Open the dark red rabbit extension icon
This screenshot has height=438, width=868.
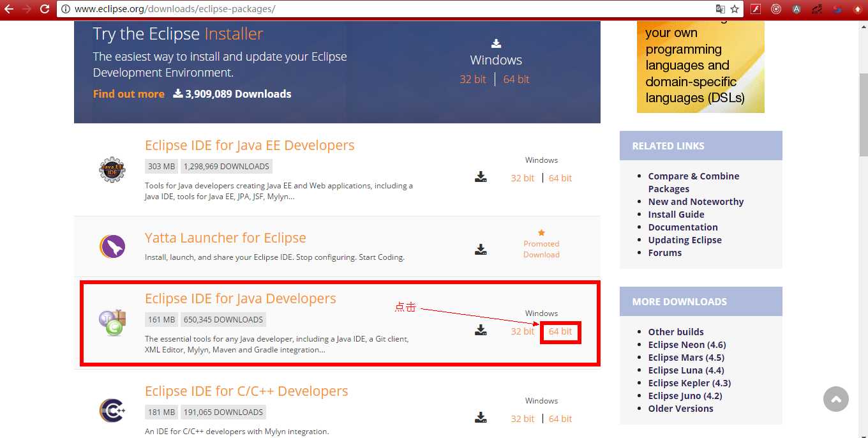click(817, 9)
